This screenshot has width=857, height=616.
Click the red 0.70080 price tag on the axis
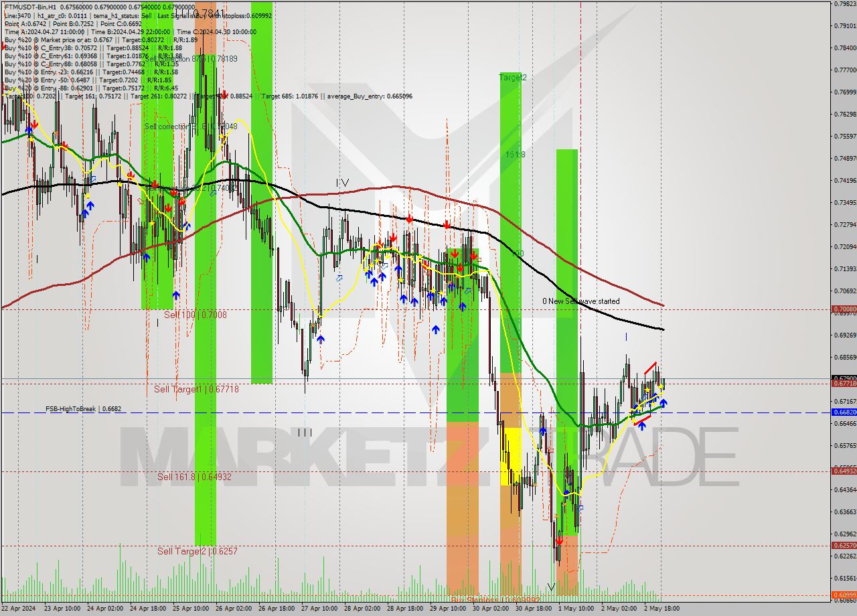click(x=844, y=309)
